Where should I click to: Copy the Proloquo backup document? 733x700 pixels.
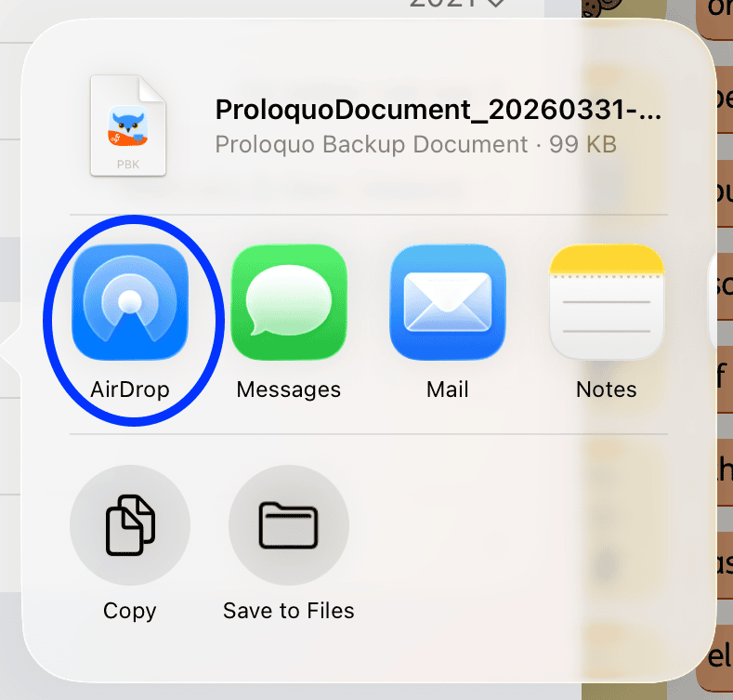click(130, 525)
